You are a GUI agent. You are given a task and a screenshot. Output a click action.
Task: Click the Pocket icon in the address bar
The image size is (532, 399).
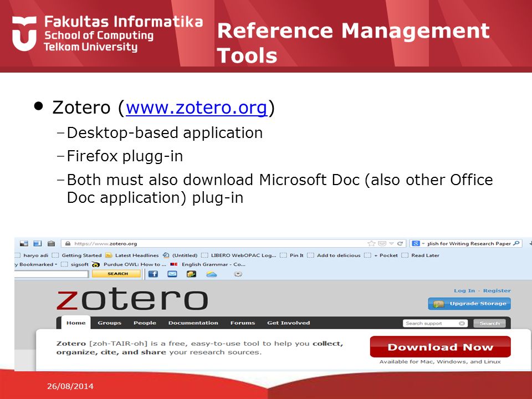382,244
